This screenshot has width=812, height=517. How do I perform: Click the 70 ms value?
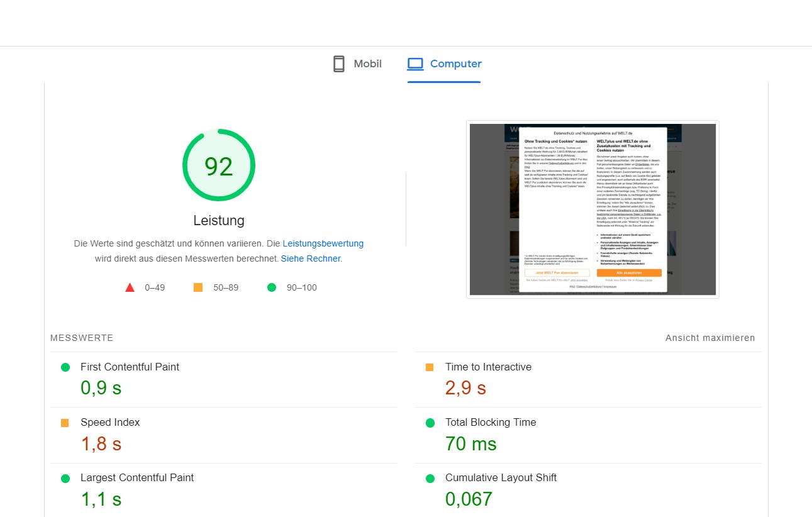coord(471,444)
